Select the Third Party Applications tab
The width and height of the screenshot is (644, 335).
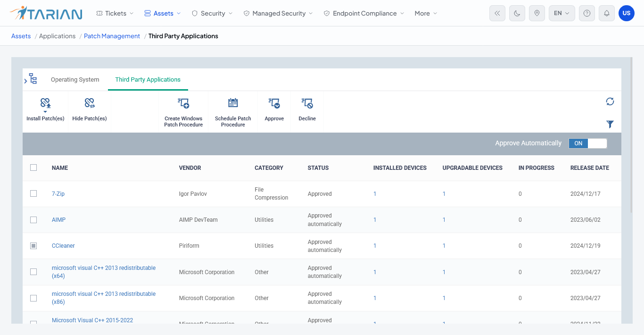148,80
